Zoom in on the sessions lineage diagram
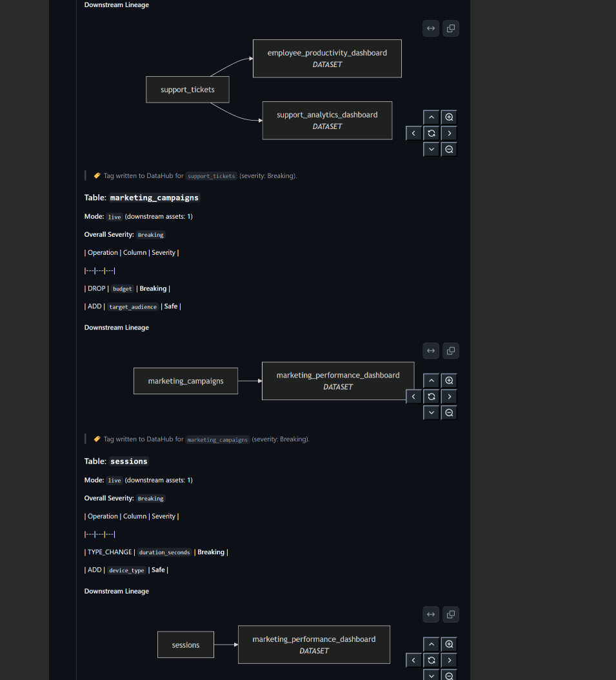This screenshot has height=680, width=616. (x=449, y=644)
